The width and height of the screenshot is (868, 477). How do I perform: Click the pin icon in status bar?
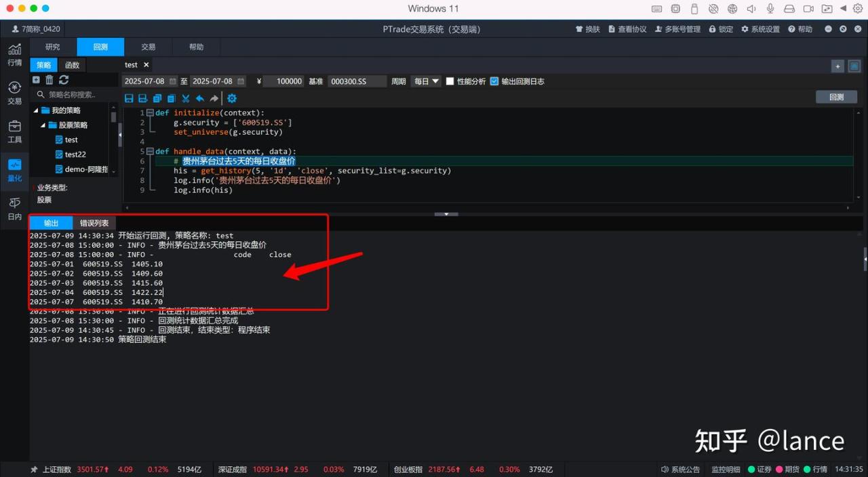34,470
